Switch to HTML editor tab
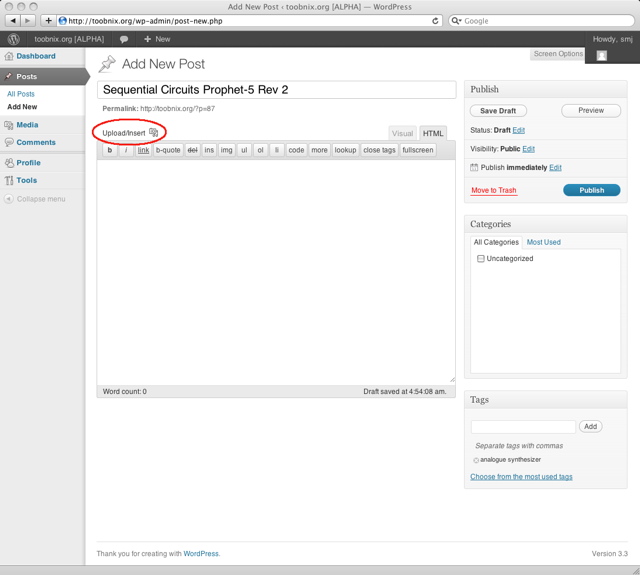 click(433, 133)
